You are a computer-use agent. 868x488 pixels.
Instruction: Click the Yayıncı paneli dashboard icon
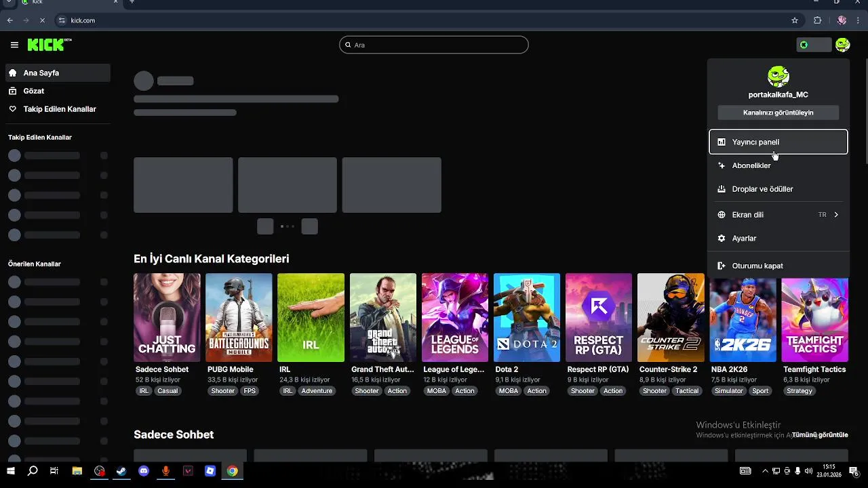[722, 142]
